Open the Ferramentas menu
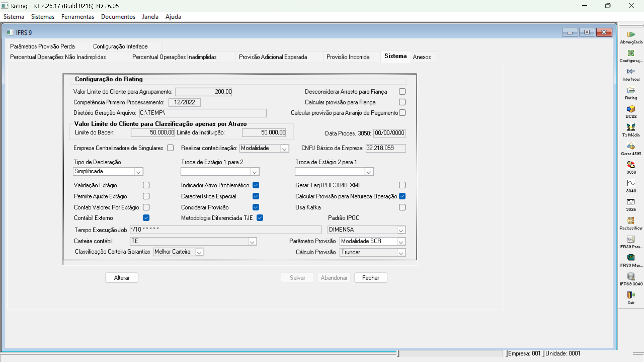644x362 pixels. click(77, 16)
